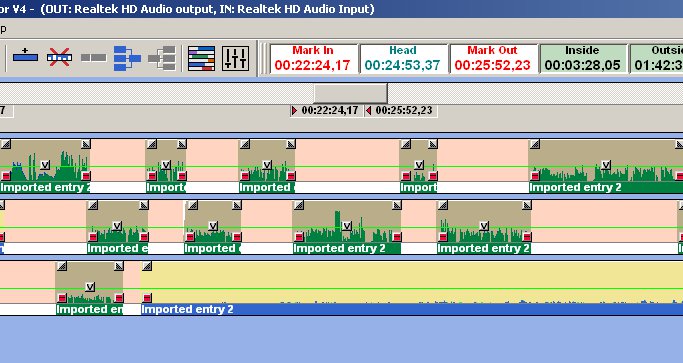Open the multicolored track list view icon

(201, 58)
